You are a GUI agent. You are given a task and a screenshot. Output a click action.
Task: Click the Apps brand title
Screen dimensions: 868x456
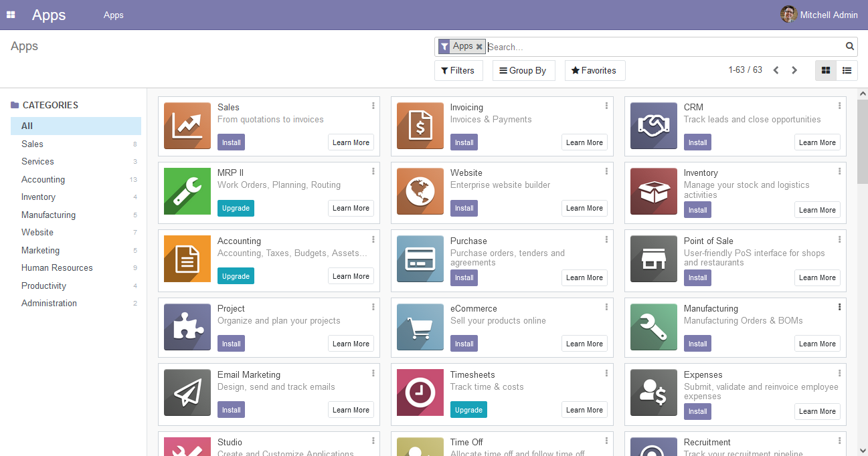[x=49, y=15]
